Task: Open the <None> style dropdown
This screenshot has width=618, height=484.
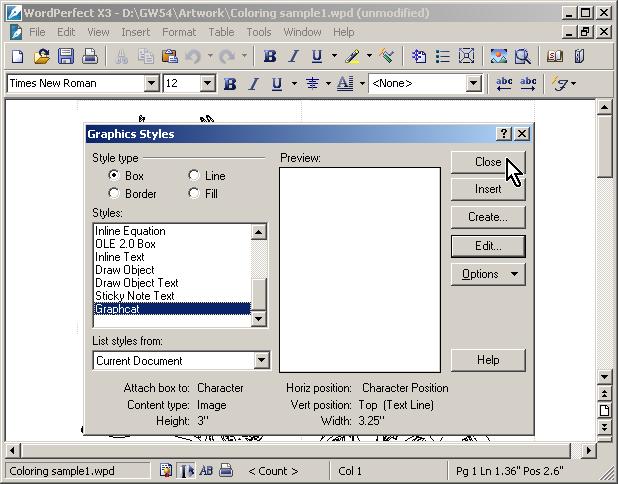Action: (473, 84)
